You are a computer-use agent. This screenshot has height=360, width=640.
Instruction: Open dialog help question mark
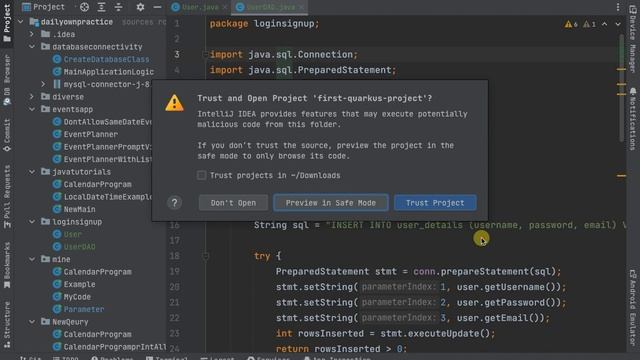174,203
